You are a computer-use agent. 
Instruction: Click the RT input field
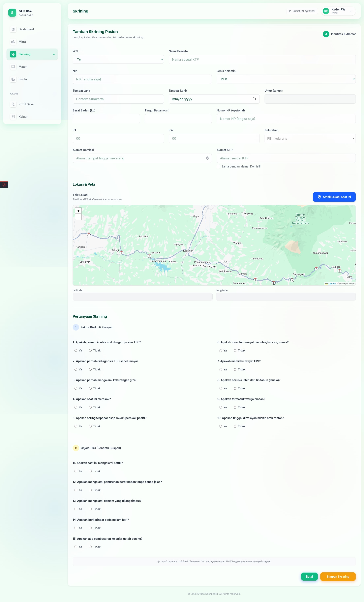tap(118, 138)
